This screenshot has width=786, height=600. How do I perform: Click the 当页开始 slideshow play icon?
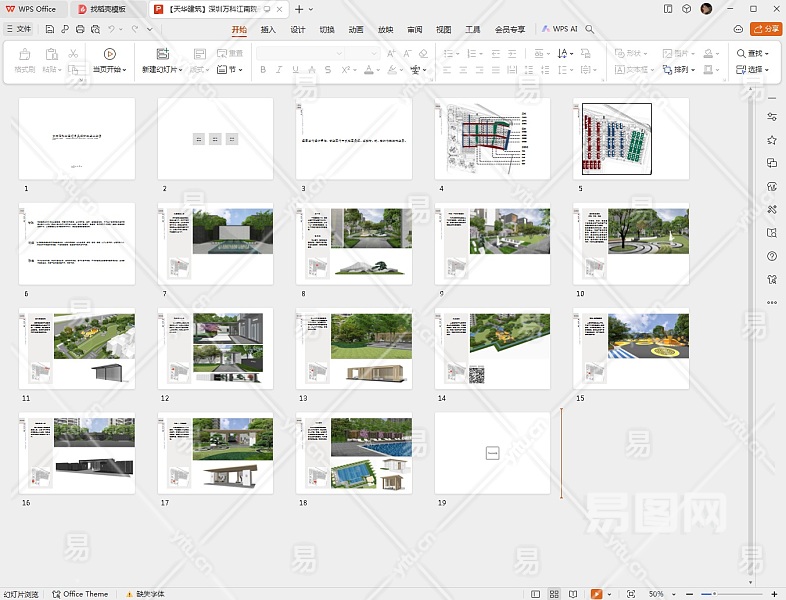109,54
